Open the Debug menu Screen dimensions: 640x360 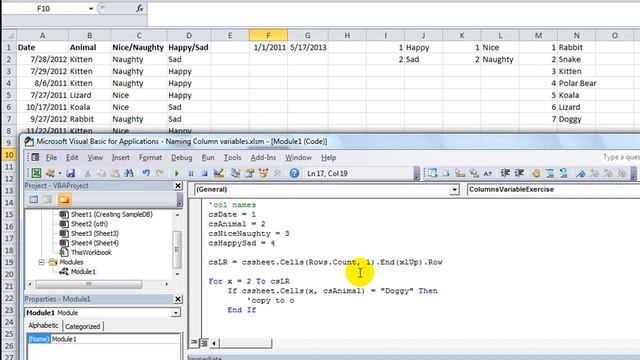pos(181,158)
